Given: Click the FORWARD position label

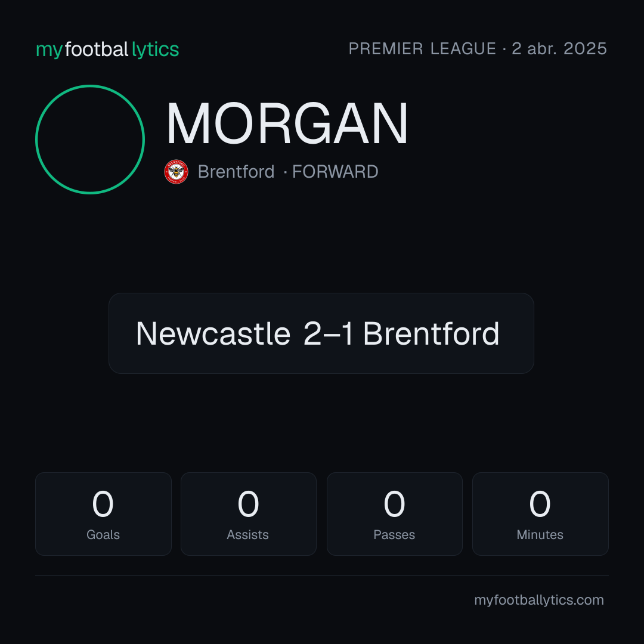Looking at the screenshot, I should click(335, 172).
